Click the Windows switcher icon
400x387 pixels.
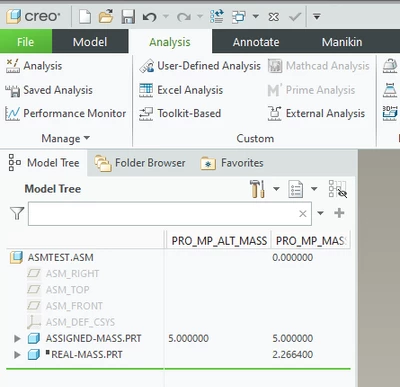[x=239, y=16]
